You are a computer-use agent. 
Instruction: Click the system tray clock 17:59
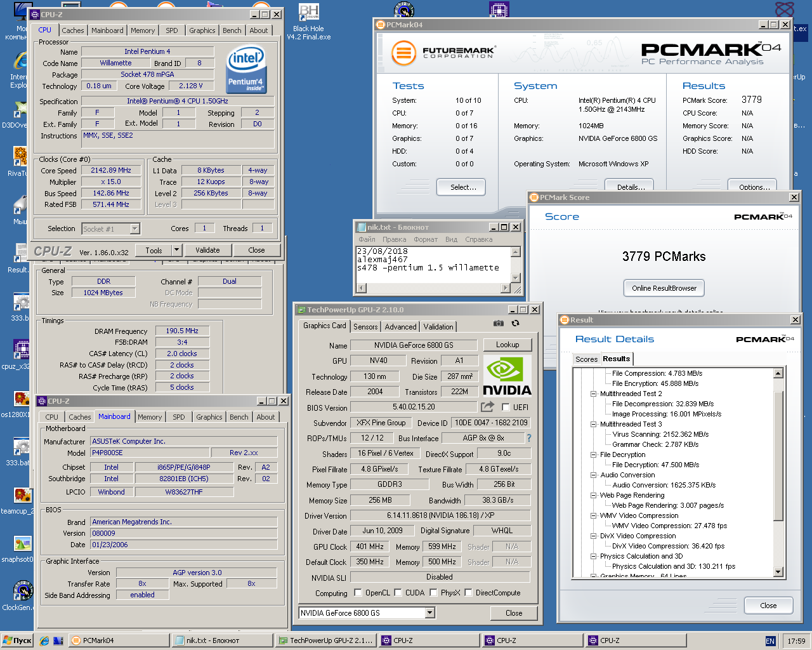point(796,640)
